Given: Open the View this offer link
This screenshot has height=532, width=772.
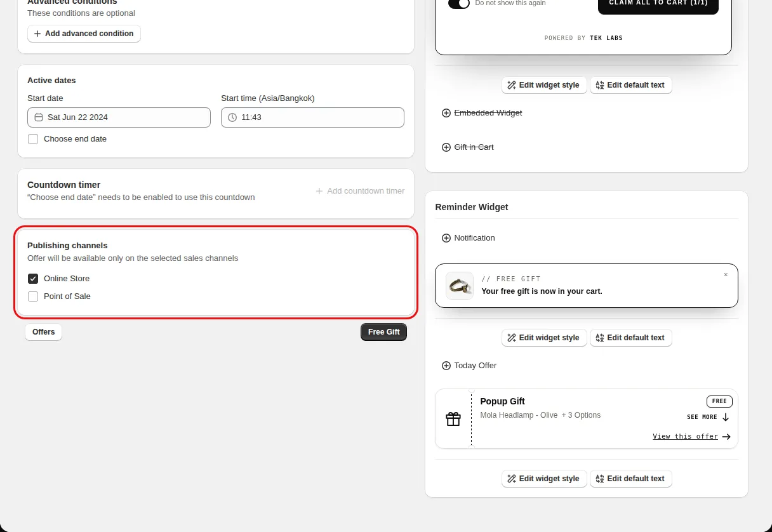Looking at the screenshot, I should [x=692, y=437].
